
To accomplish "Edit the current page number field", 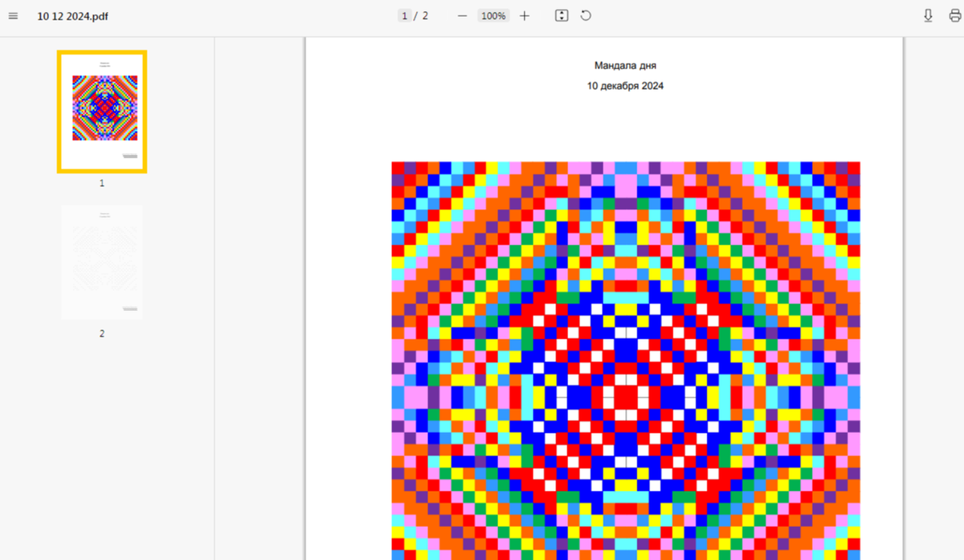I will [405, 16].
